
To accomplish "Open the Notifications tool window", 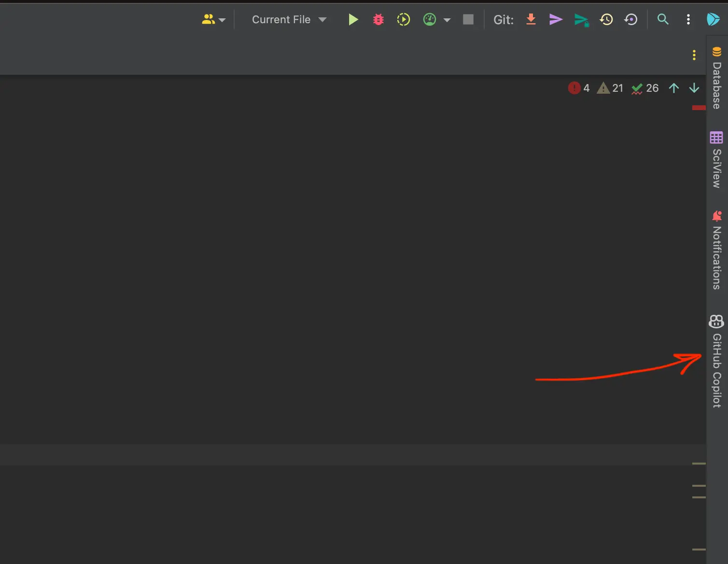I will click(717, 250).
